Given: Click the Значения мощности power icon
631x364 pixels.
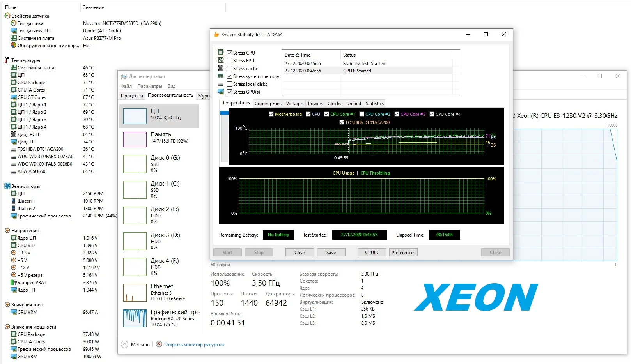Looking at the screenshot, I should (7, 327).
